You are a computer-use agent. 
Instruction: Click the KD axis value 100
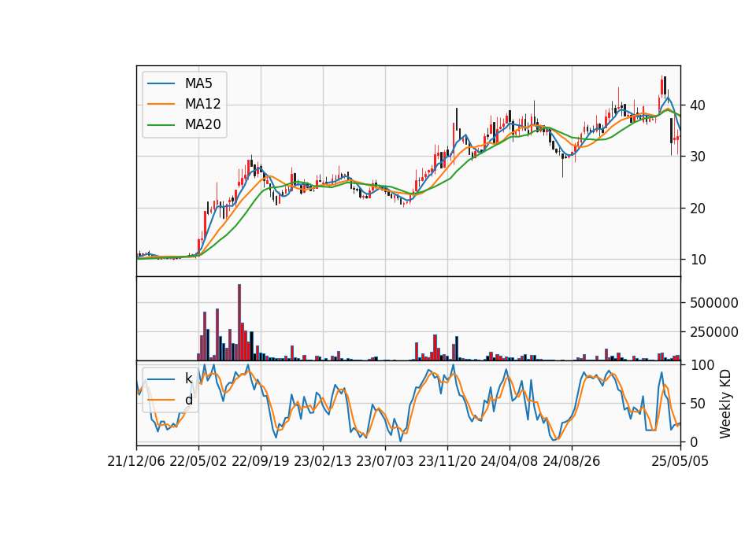702,365
